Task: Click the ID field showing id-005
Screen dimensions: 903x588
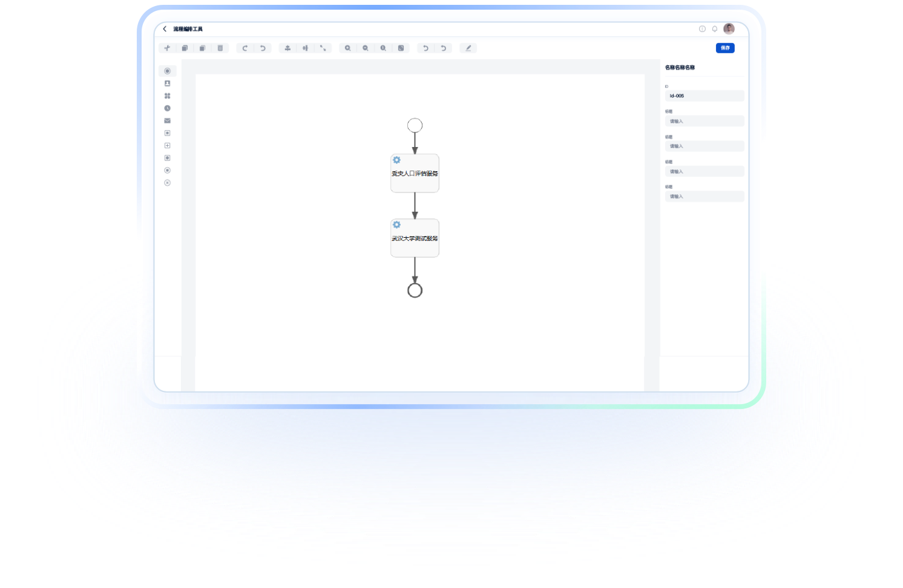Action: click(704, 96)
